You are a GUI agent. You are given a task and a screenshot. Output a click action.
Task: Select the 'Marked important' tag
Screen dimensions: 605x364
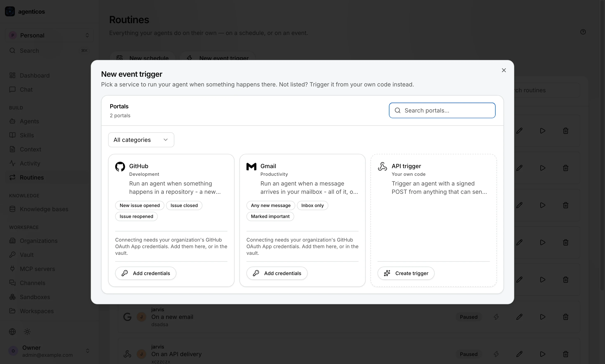270,217
